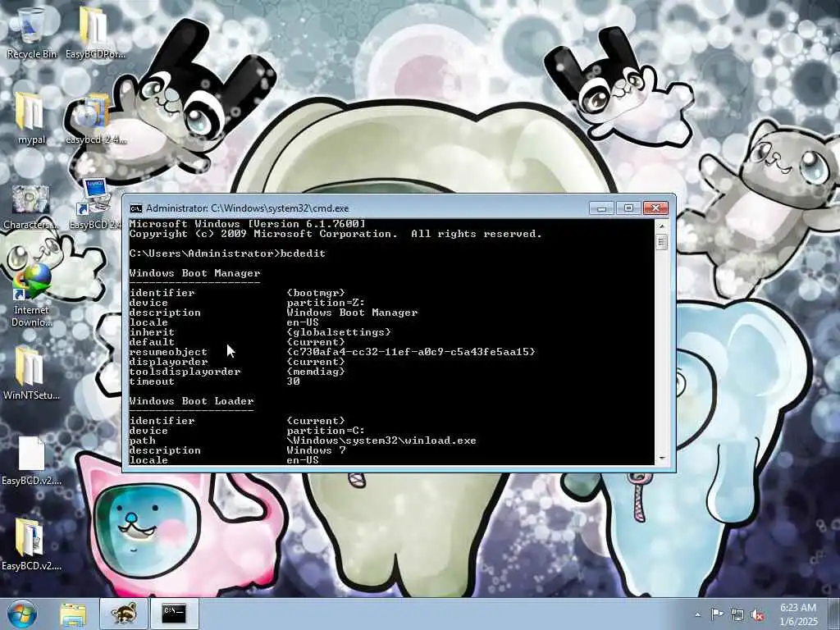
Task: Click the 'Windows 7' description value
Action: point(316,450)
